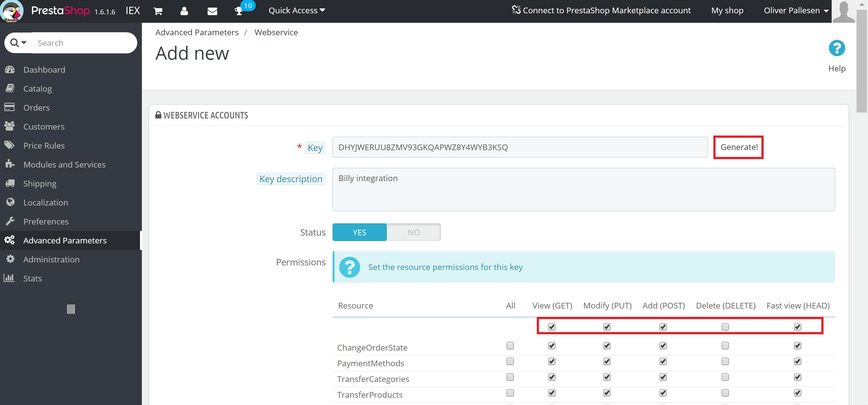Expand the Quick Access dropdown

click(296, 10)
